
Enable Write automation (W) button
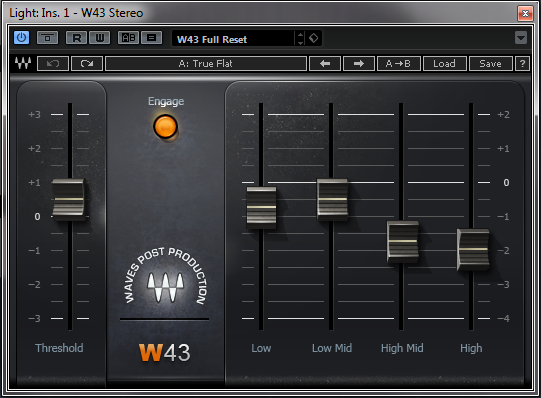(99, 38)
